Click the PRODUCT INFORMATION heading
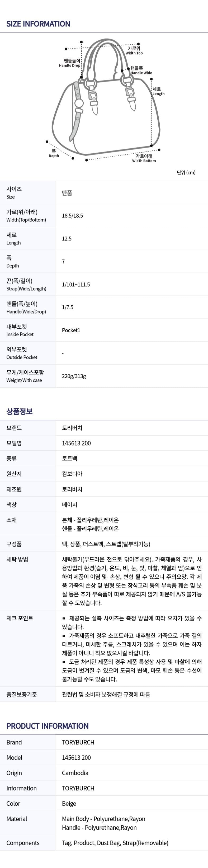 point(48,726)
